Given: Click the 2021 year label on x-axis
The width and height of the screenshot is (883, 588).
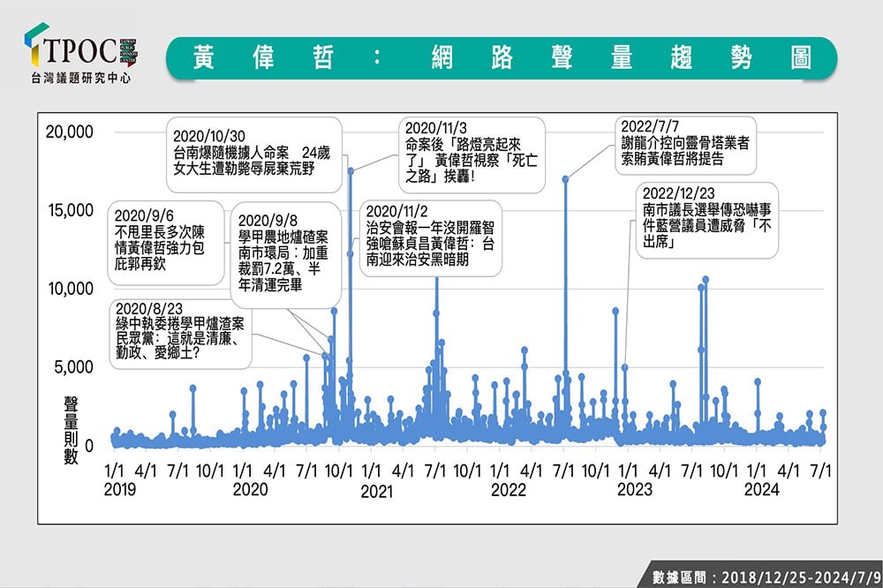Looking at the screenshot, I should 377,491.
